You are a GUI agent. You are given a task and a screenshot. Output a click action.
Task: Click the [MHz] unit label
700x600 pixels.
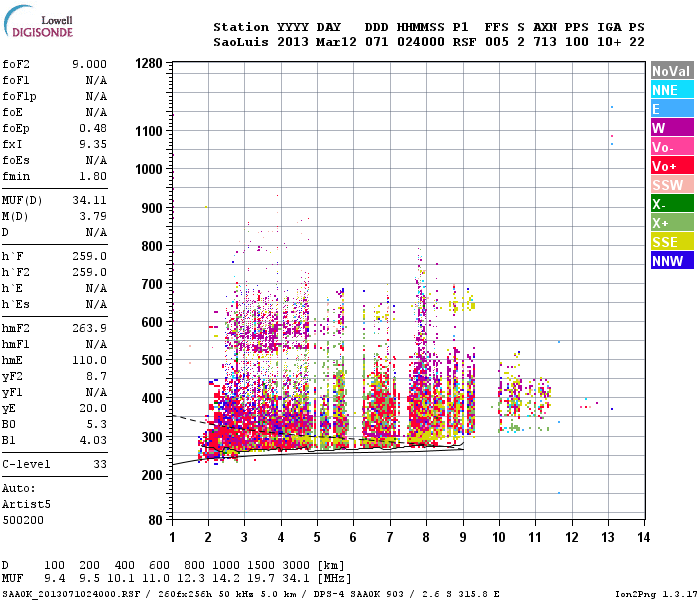click(334, 579)
